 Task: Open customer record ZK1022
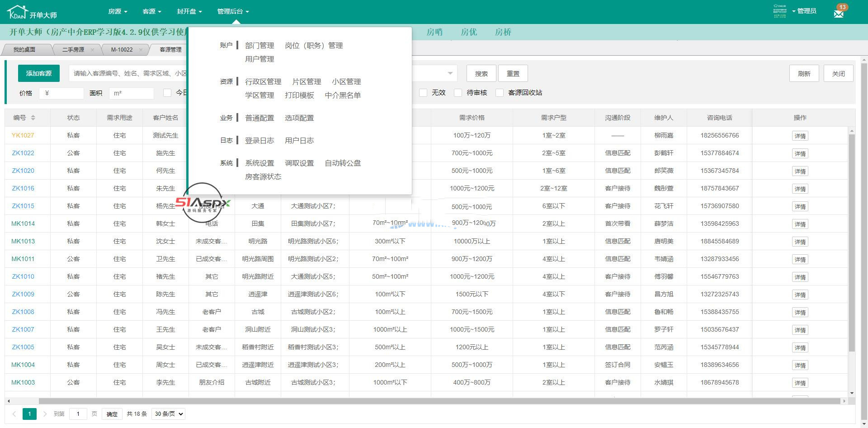(23, 153)
